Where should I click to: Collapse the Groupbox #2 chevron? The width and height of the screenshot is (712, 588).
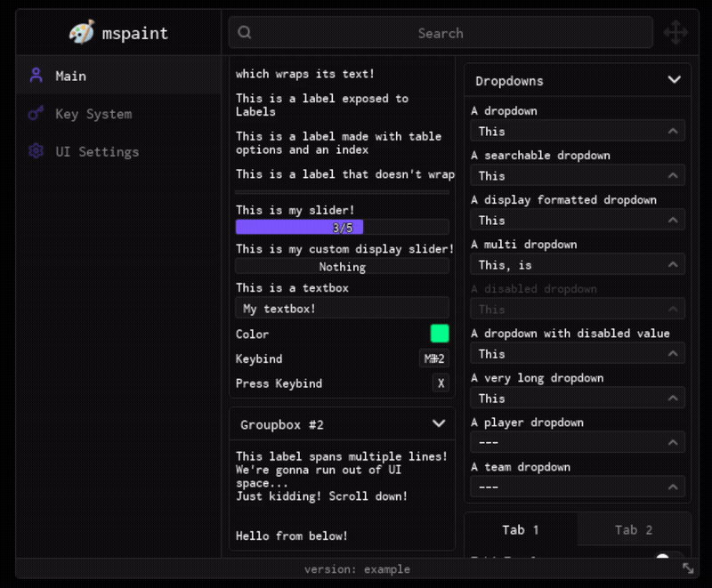(439, 423)
